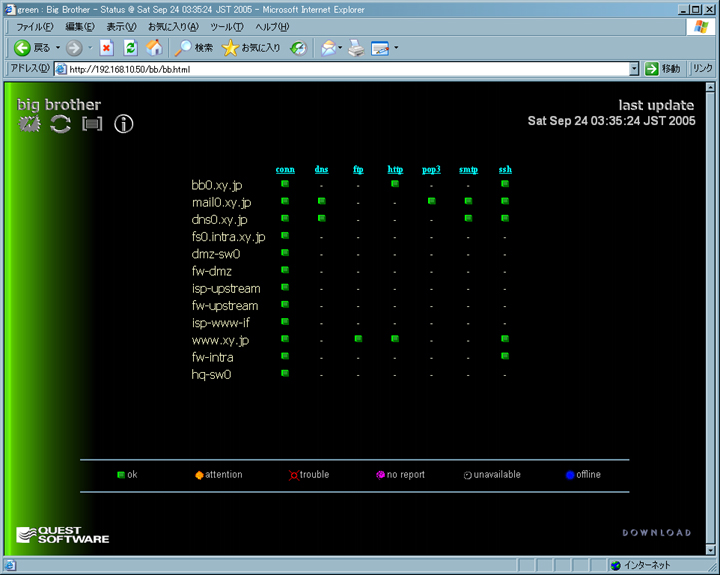
Task: Click the mail0.xy.jp host name
Action: (221, 203)
